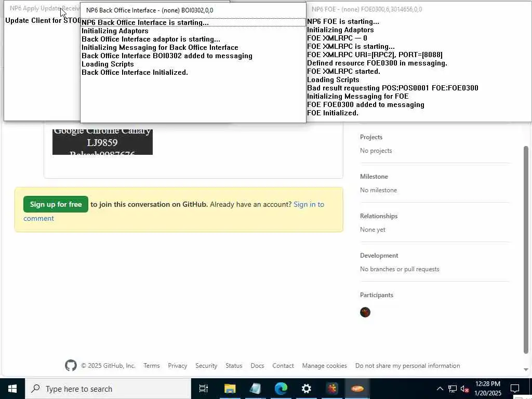Select 'Loading Scripts' in Back Office window
Image resolution: width=532 pixels, height=399 pixels.
[108, 64]
